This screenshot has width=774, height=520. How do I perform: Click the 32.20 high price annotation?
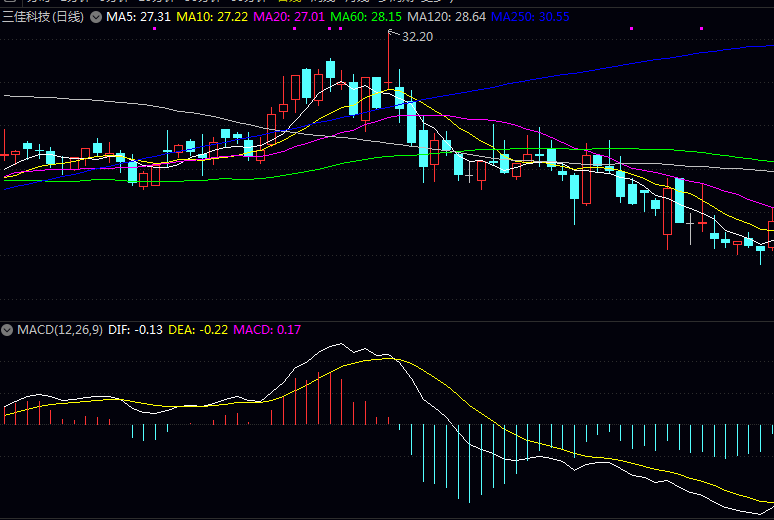point(417,37)
